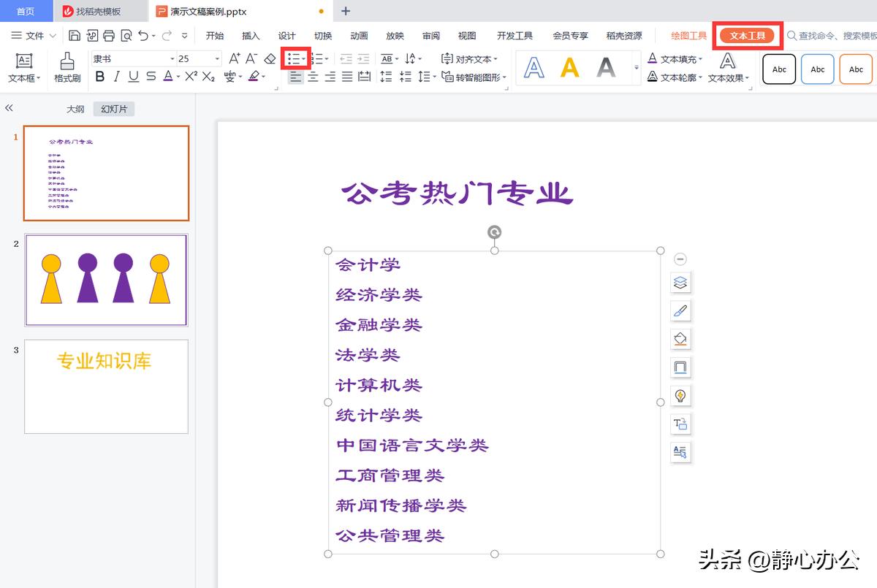Toggle bold formatting with the B icon

click(100, 75)
